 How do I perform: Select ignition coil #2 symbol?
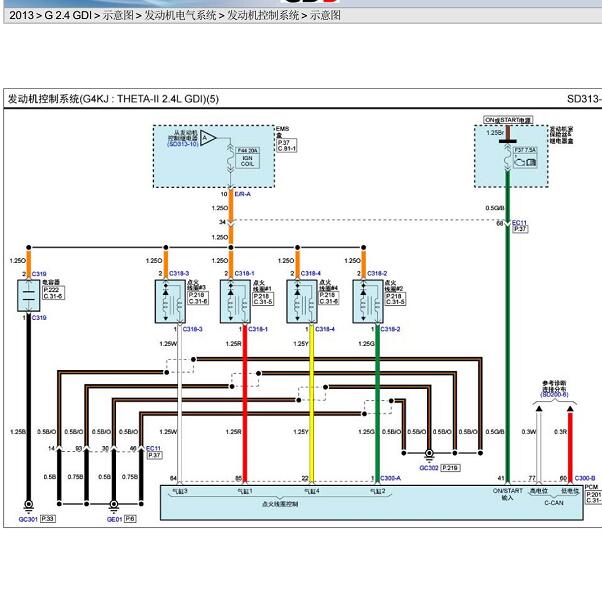tap(368, 301)
